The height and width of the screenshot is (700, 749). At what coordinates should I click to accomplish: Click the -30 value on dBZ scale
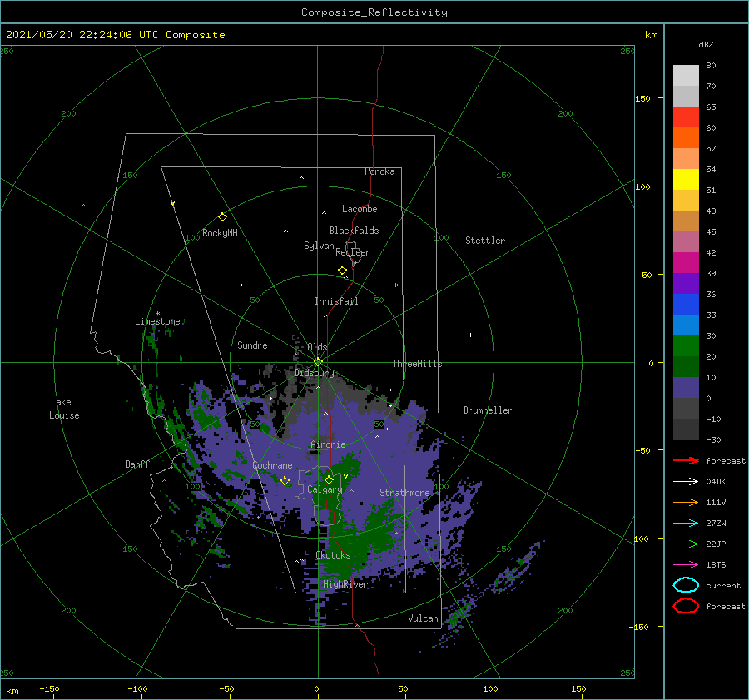tap(713, 439)
